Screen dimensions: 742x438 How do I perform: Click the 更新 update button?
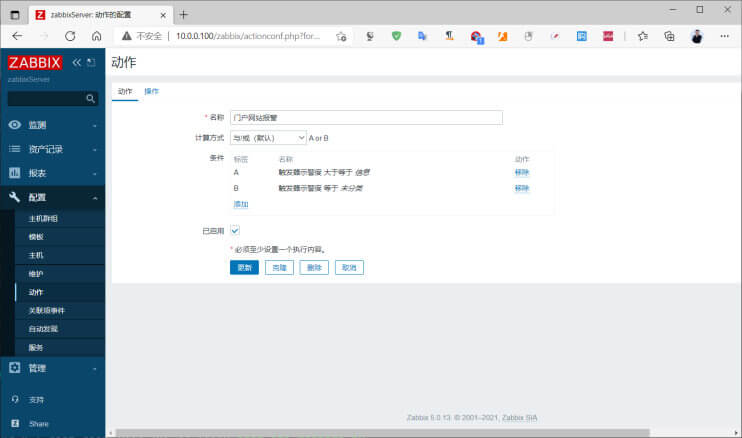click(x=244, y=267)
